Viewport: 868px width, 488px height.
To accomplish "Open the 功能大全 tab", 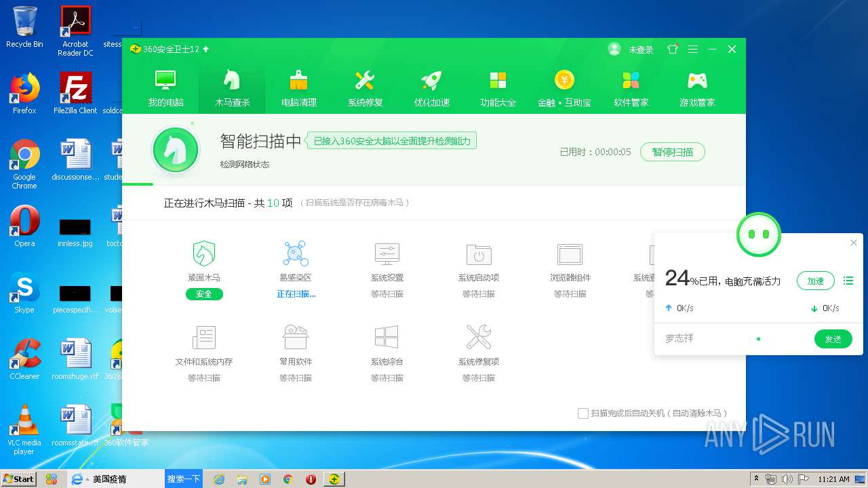I will click(498, 89).
